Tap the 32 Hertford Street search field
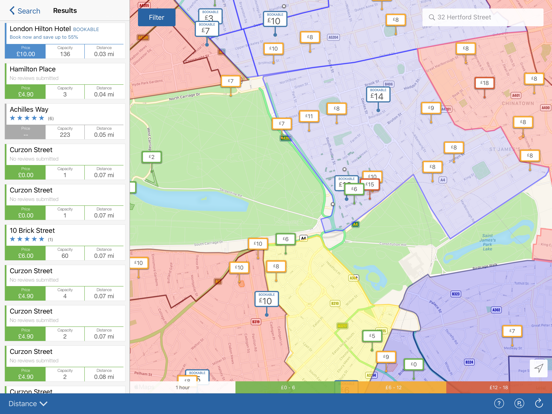The image size is (552, 414). 483,17
